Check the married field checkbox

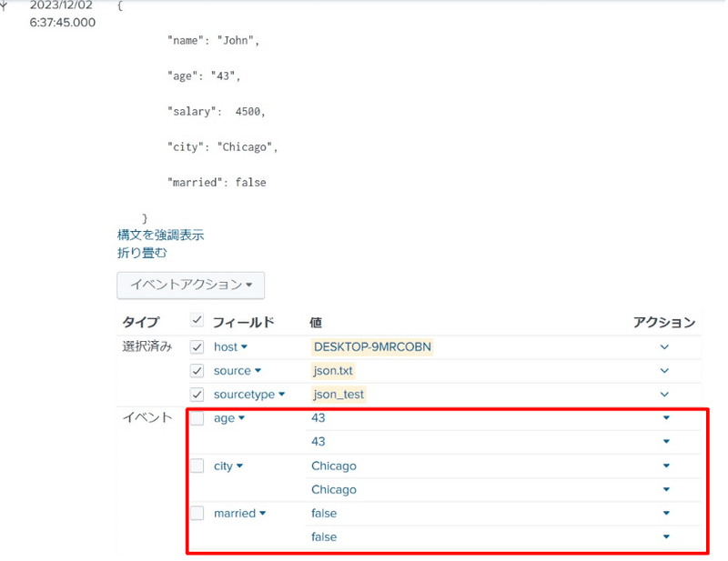(197, 513)
